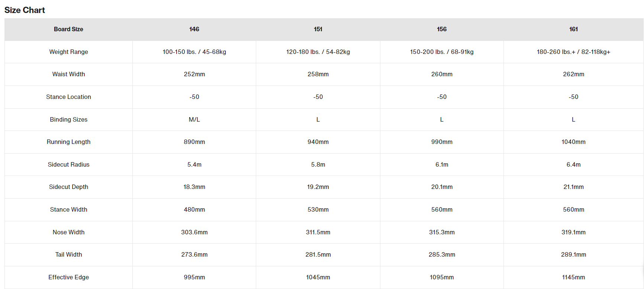Select the 161 board size column header
644x289 pixels.
573,29
